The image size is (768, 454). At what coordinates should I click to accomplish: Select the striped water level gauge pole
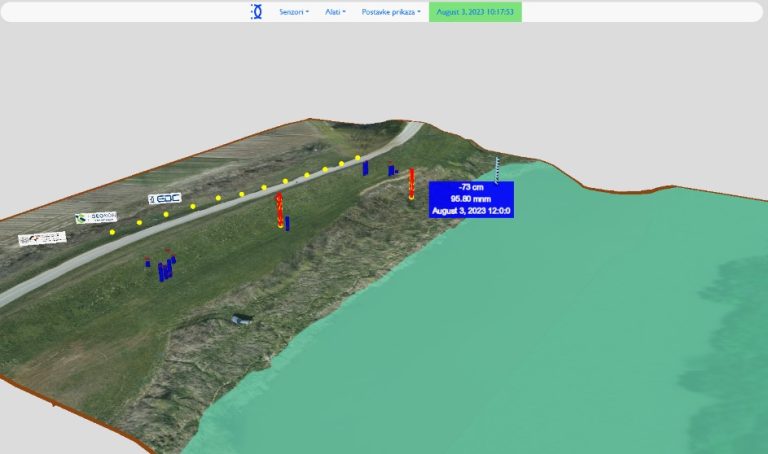497,170
